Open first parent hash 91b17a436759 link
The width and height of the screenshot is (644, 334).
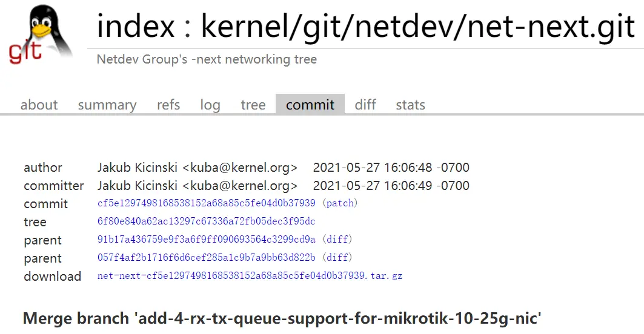[x=206, y=239]
